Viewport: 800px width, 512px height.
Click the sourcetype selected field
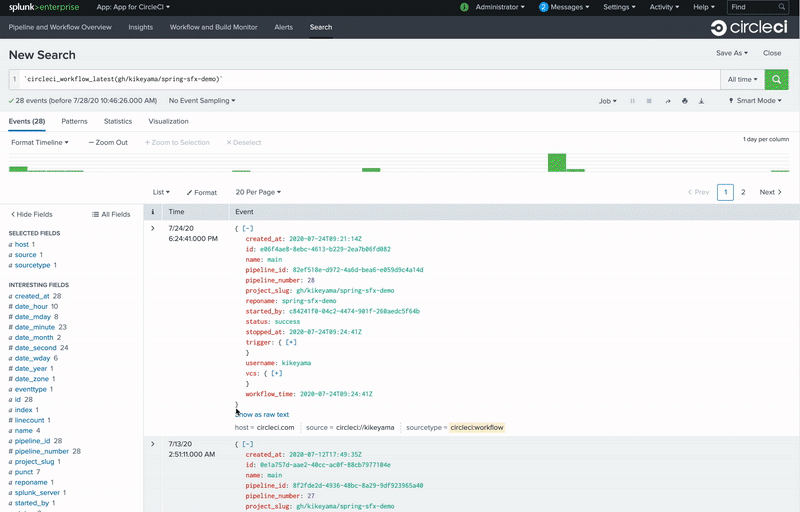[32, 265]
